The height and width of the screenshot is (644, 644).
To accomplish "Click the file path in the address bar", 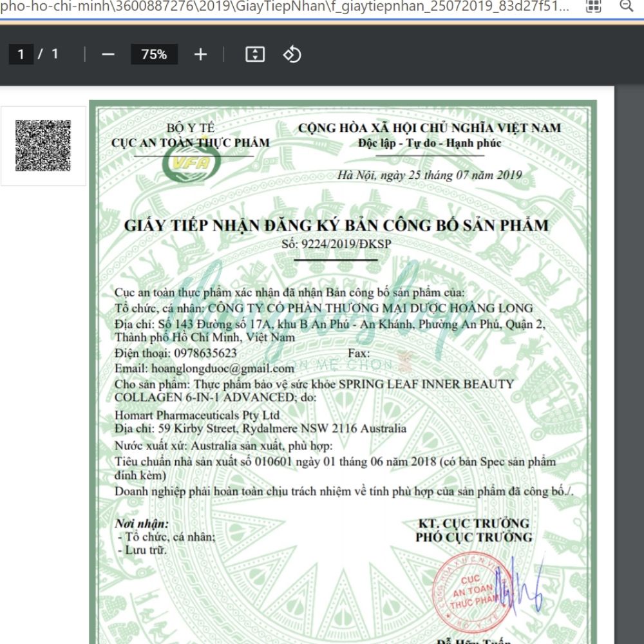I will point(283,6).
